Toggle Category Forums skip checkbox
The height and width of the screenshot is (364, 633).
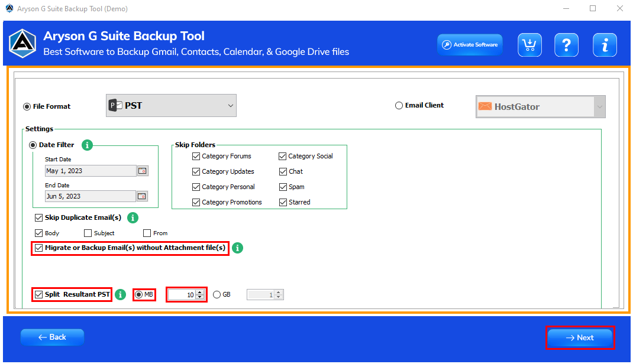click(x=196, y=157)
